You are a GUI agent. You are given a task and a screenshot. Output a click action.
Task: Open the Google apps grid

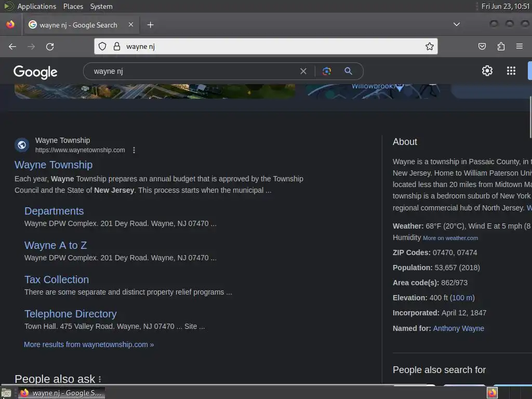pos(511,71)
